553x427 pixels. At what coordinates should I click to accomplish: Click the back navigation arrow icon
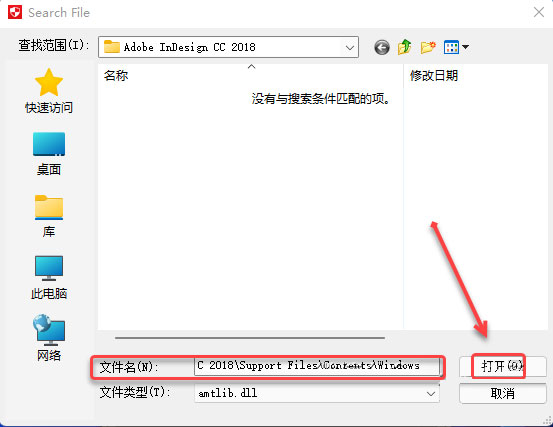tap(382, 47)
